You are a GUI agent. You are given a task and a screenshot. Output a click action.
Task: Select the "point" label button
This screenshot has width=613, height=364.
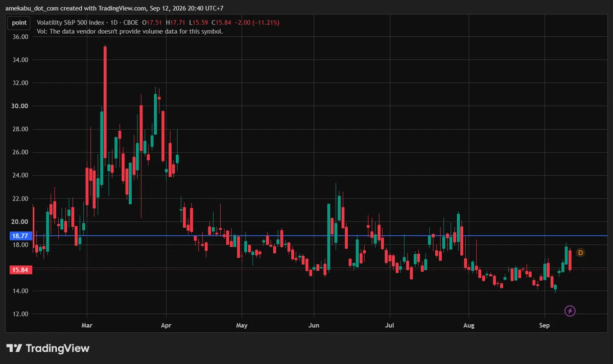(19, 22)
